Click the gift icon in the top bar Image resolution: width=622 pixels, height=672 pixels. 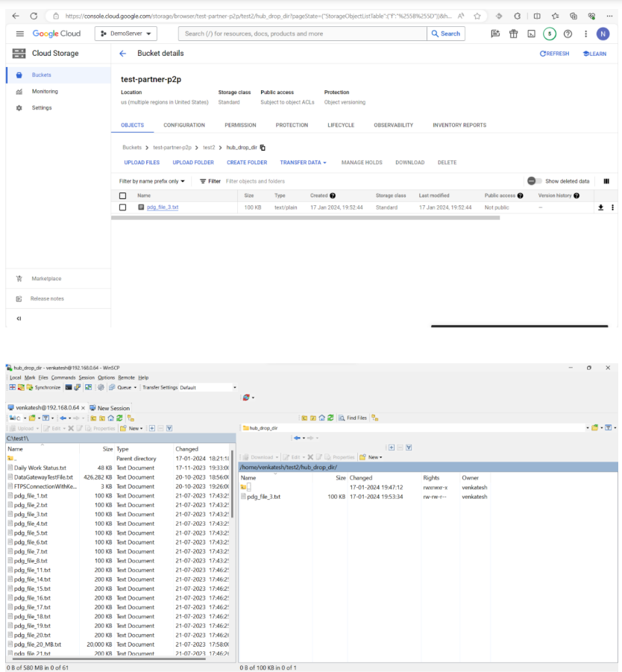[513, 34]
